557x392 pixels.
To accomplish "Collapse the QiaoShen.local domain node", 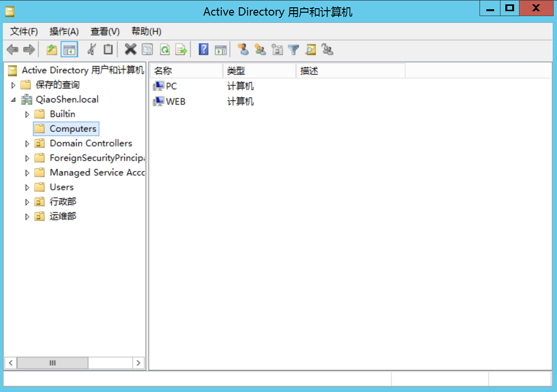I will (x=13, y=100).
